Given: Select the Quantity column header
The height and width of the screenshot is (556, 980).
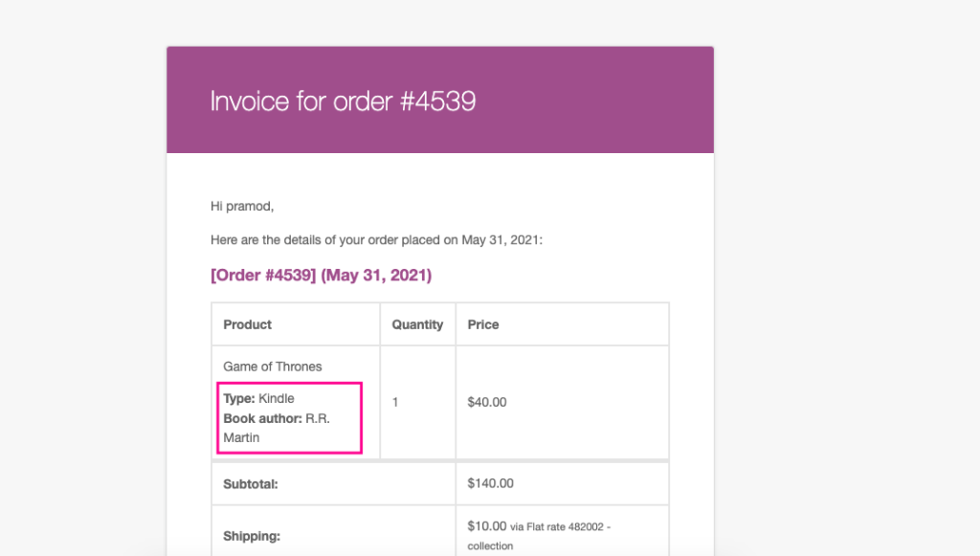Looking at the screenshot, I should [x=417, y=324].
